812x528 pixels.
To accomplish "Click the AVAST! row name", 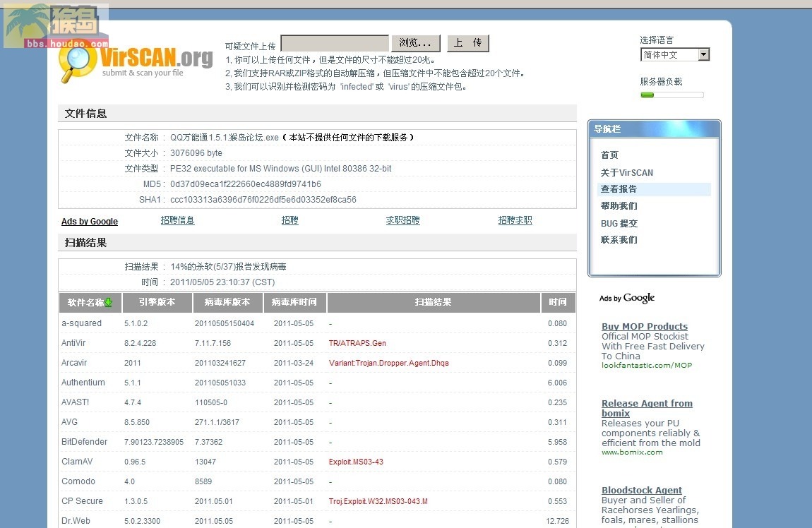I will (75, 402).
